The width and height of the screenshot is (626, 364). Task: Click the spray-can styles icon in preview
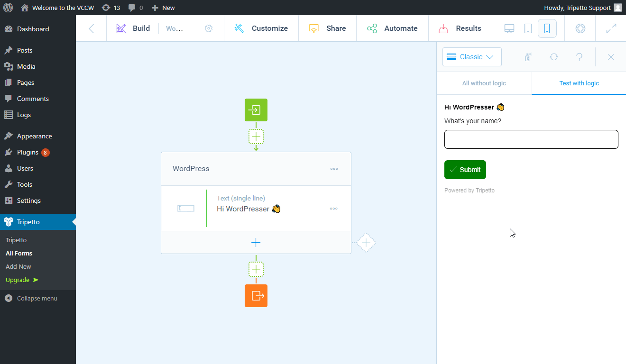click(x=528, y=57)
